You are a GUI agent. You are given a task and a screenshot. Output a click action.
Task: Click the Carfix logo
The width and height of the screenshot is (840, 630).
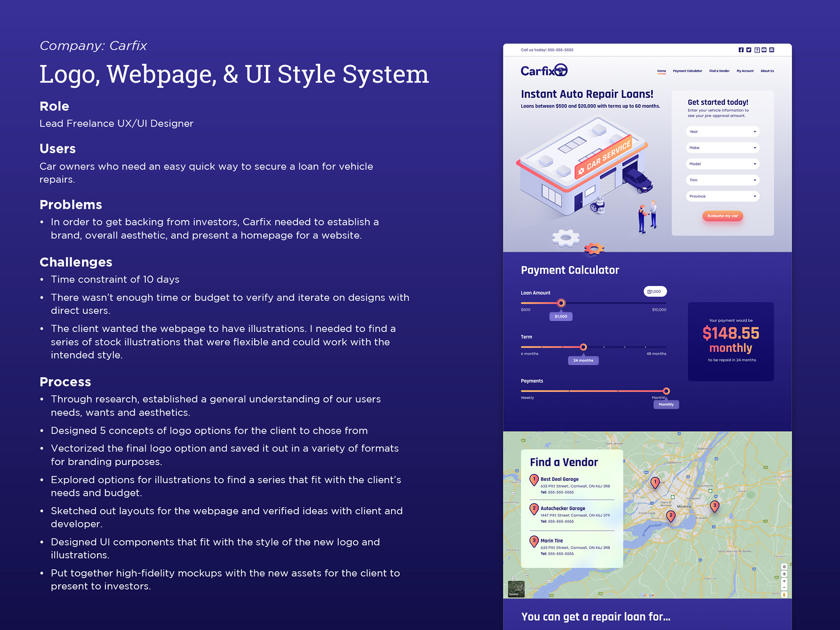[543, 70]
